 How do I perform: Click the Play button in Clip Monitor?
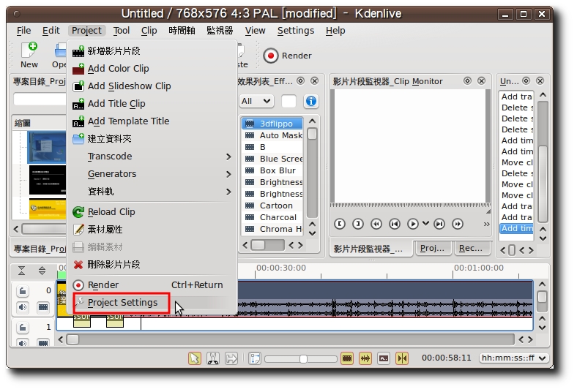(413, 224)
